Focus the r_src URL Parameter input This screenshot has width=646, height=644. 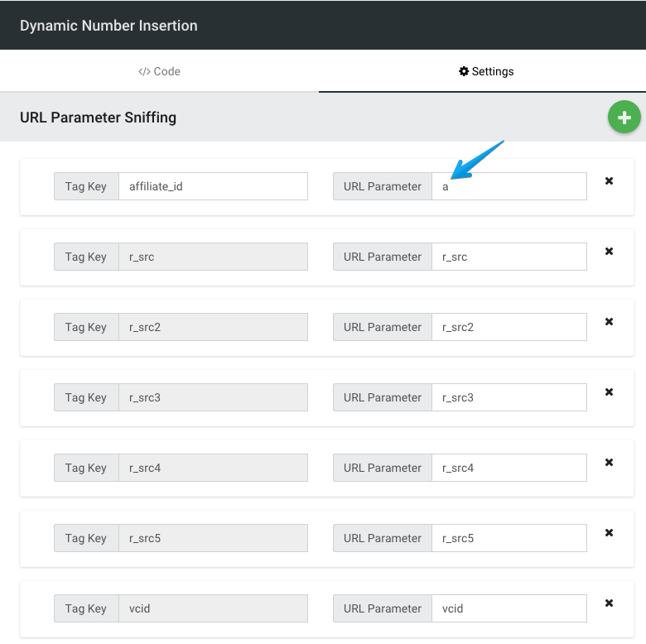509,257
